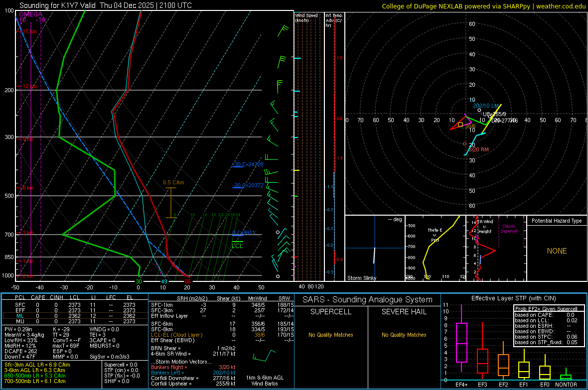Image resolution: width=588 pixels, height=390 pixels.
Task: Click No Quality Matches under SEVERE HAIL
Action: pos(404,335)
